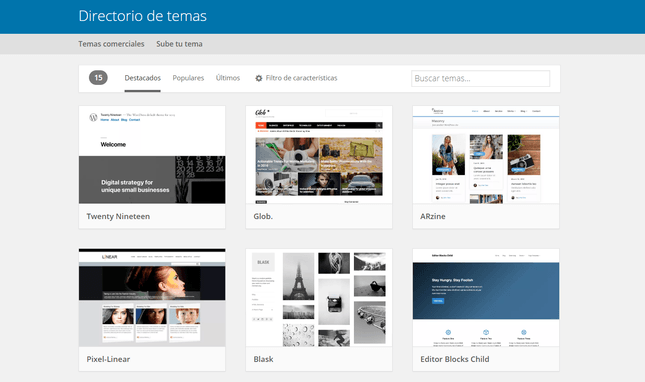
Task: Open the Glob. theme preview image
Action: (319, 155)
